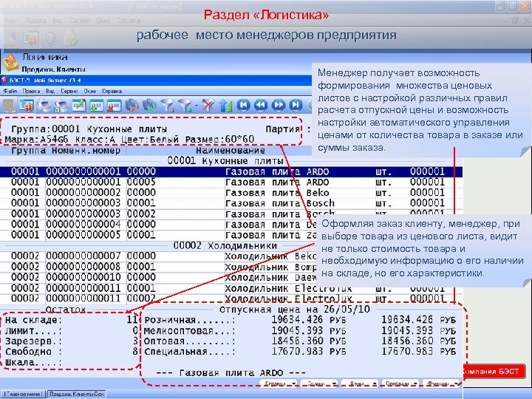Select row 0000000000004 00000
This screenshot has width=532, height=399.
[x=158, y=225]
